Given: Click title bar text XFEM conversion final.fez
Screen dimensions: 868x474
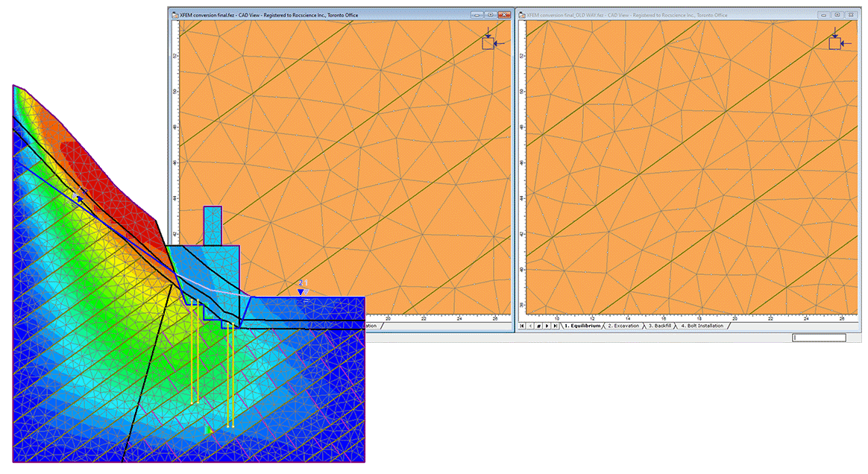Looking at the screenshot, I should click(208, 15).
